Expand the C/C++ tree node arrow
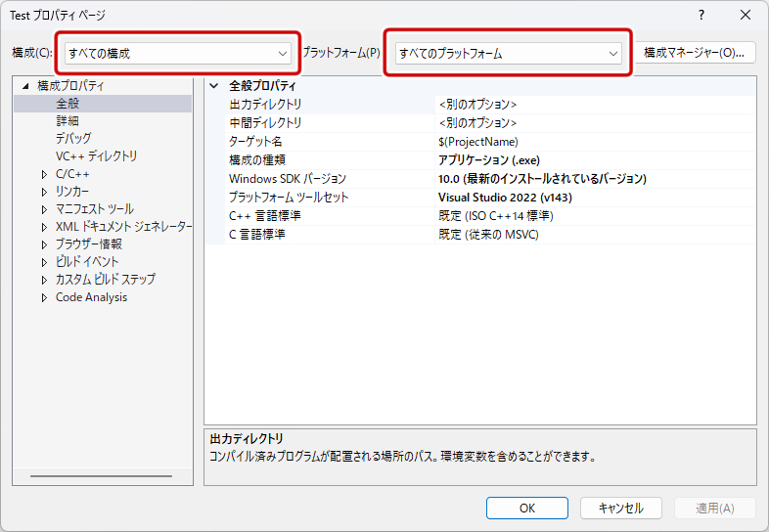This screenshot has height=532, width=769. 44,174
